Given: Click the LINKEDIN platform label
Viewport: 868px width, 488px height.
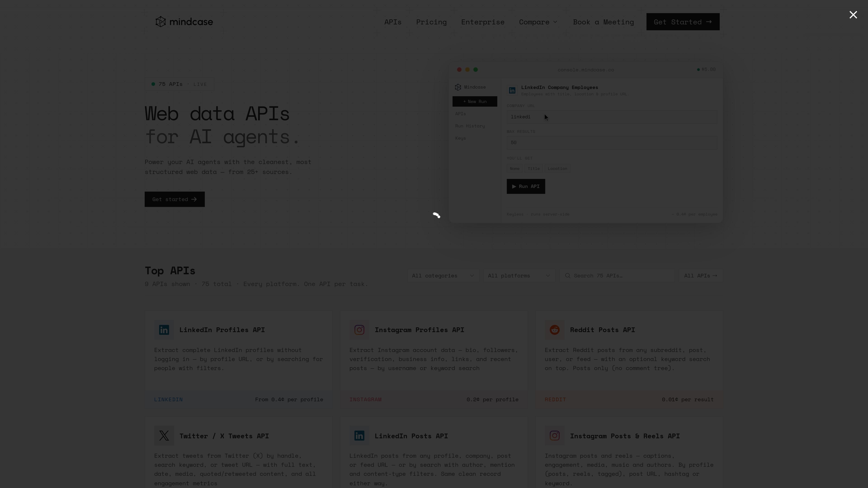Looking at the screenshot, I should (x=168, y=399).
